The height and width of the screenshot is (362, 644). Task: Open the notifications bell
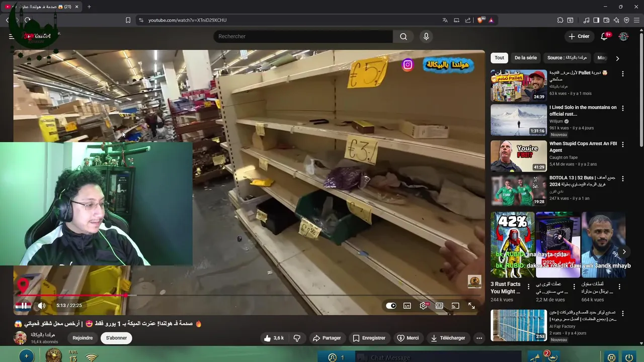[x=604, y=36]
